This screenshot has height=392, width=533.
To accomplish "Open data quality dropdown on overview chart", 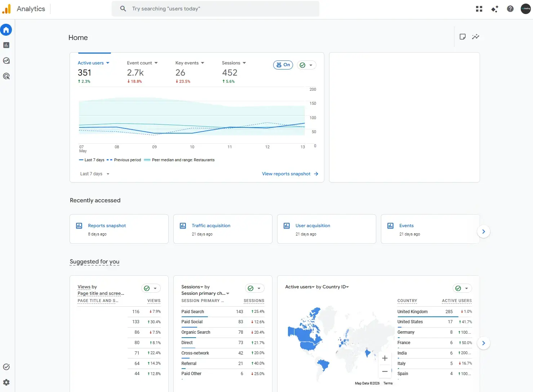I will coord(307,65).
